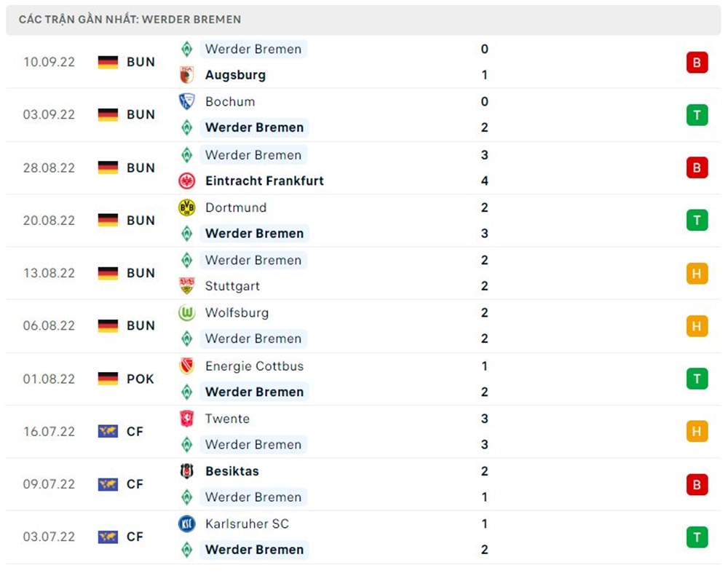Click the POK competition label on 01.08.22
728x573 pixels.
141,379
